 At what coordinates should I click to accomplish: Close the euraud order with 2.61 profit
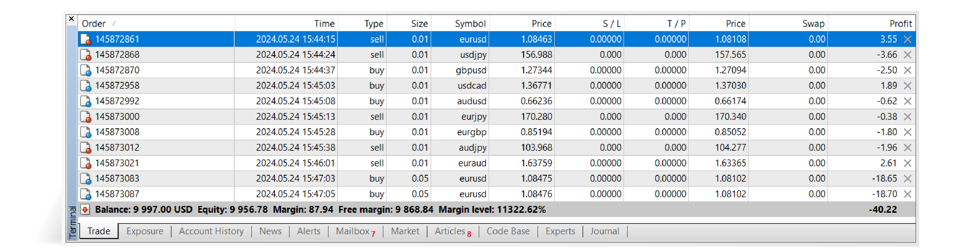pos(907,163)
